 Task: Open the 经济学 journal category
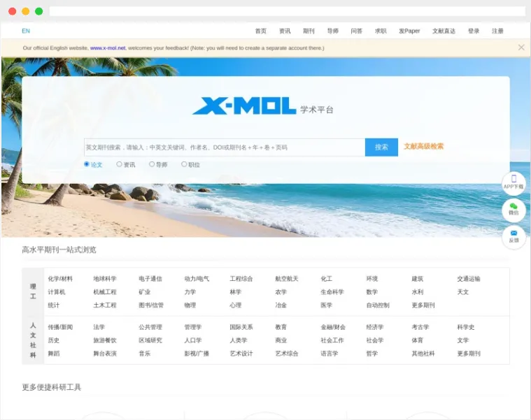[375, 327]
